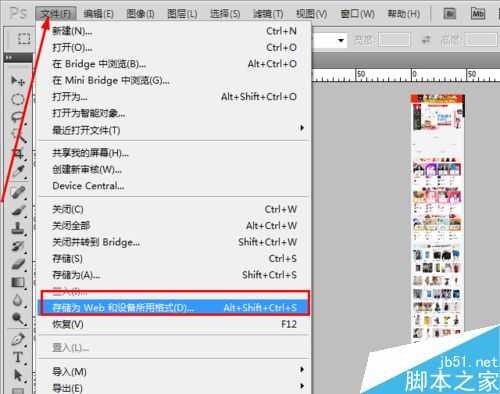Click the 宽度 width input field
This screenshot has height=394, width=500.
point(395,40)
